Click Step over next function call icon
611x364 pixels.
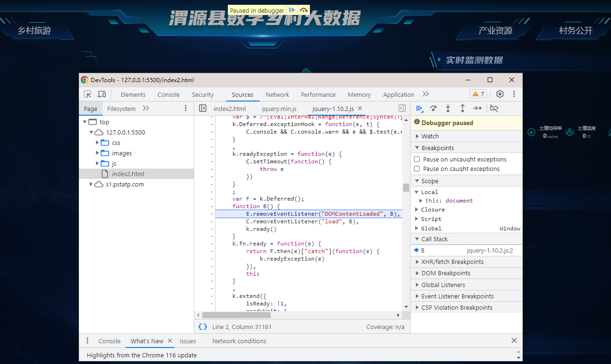[433, 109]
